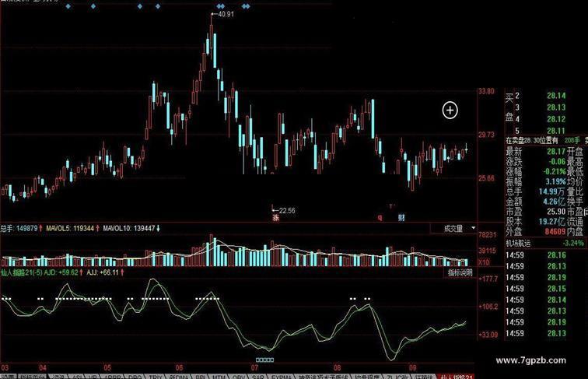This screenshot has width=588, height=379.
Task: Click the 33.80 price axis label
Action: (x=486, y=91)
